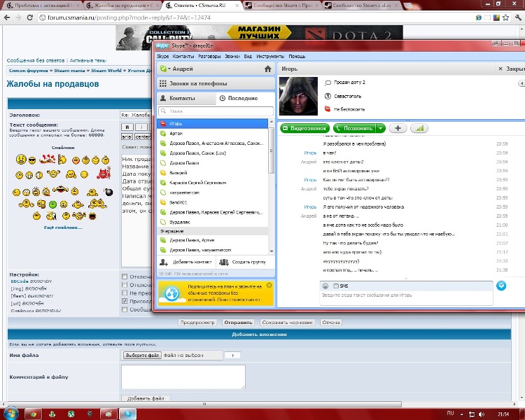The height and width of the screenshot is (420, 525).
Task: Select the Дерзов Павел, Артем conversation
Action: click(x=213, y=240)
